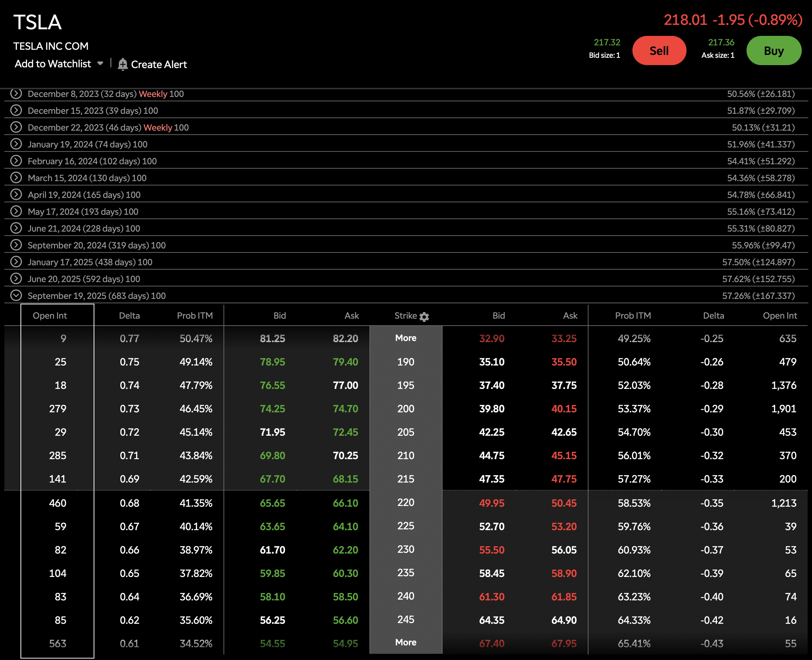Click the put bid price 49.95
Screen dimensions: 812x660
[x=492, y=503]
